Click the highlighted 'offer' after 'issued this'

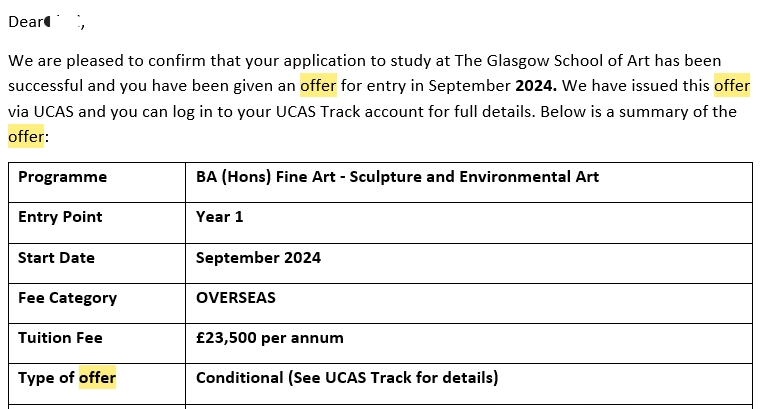pyautogui.click(x=732, y=86)
